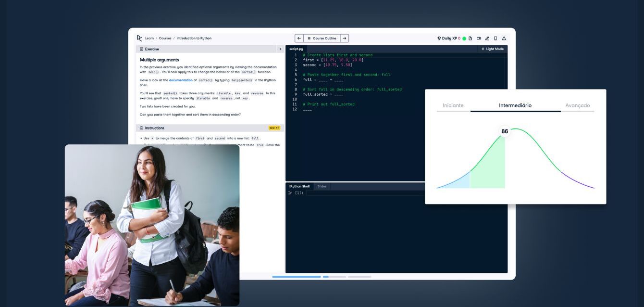Image resolution: width=644 pixels, height=307 pixels.
Task: Click the 86 score marker on curve
Action: pos(504,131)
